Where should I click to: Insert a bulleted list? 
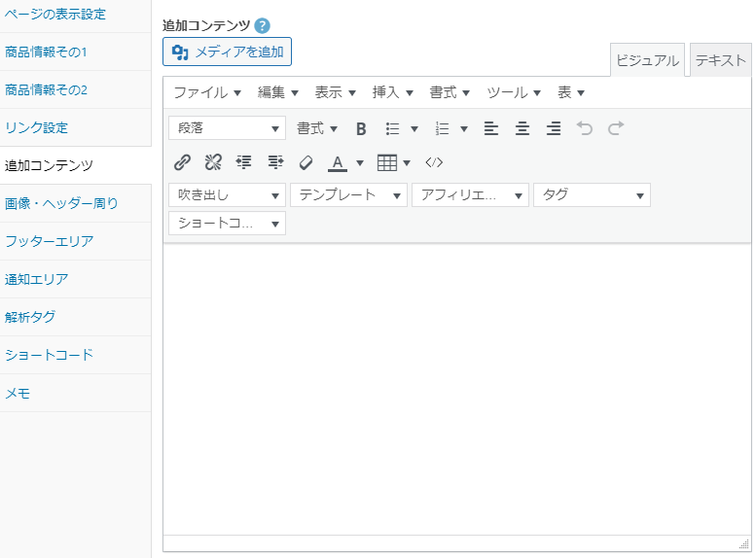[392, 128]
